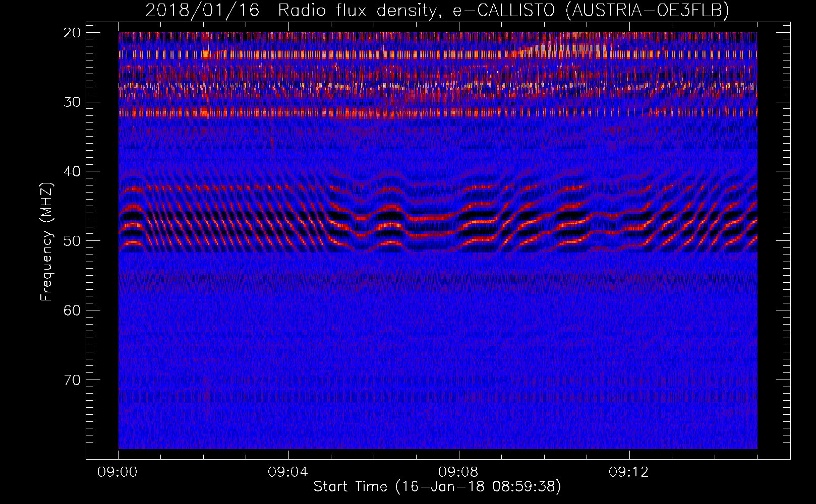
Task: Click the '09:12' time tick label
Action: click(x=629, y=472)
